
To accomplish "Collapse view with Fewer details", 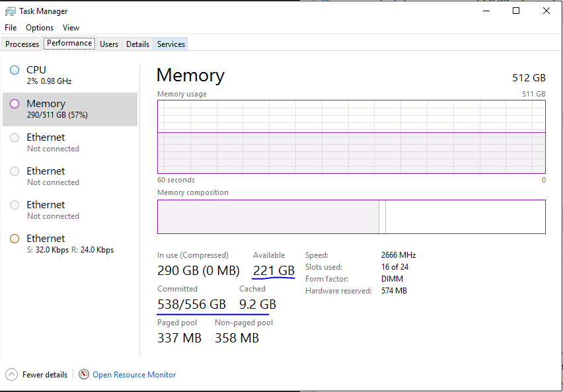I will (45, 375).
